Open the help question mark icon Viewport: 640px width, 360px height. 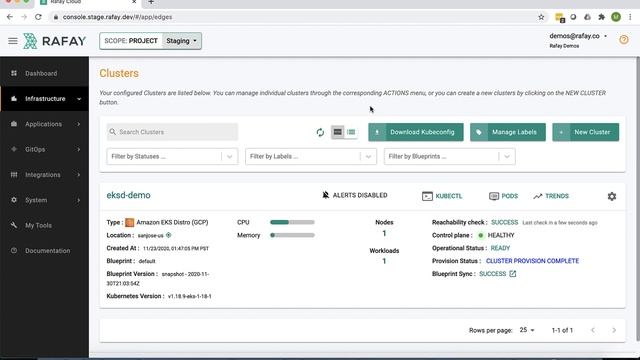tap(624, 40)
